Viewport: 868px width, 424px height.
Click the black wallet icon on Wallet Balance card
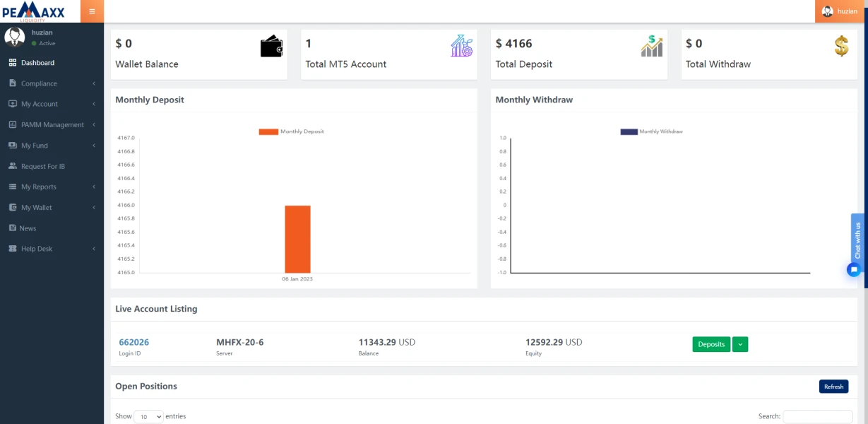tap(272, 47)
